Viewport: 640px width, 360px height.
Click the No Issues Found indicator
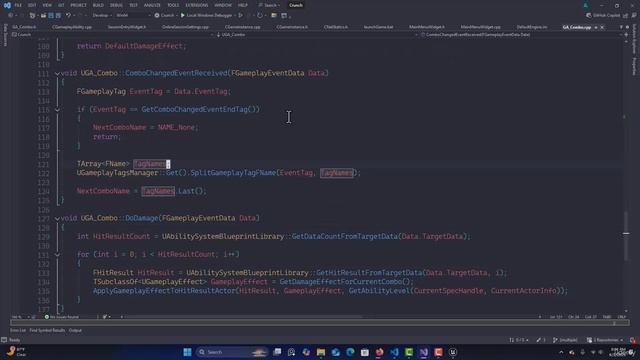point(62,317)
